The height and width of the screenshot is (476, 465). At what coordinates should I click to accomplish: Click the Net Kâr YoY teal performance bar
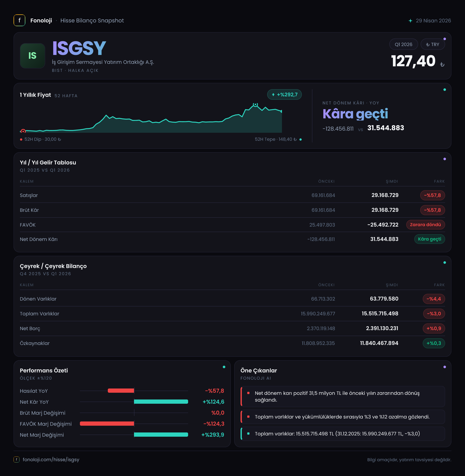click(x=161, y=402)
